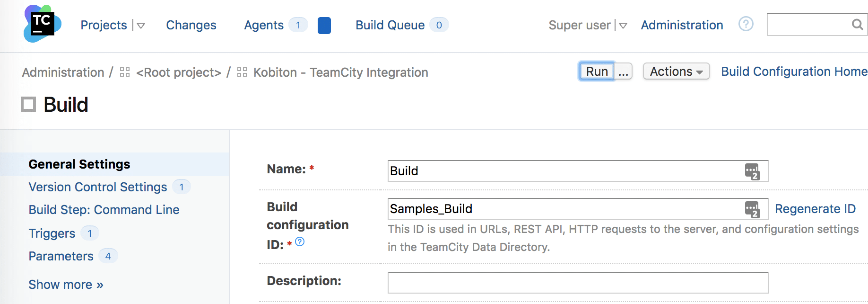This screenshot has width=868, height=304.
Task: Open Build Step: Command Line
Action: [x=104, y=210]
